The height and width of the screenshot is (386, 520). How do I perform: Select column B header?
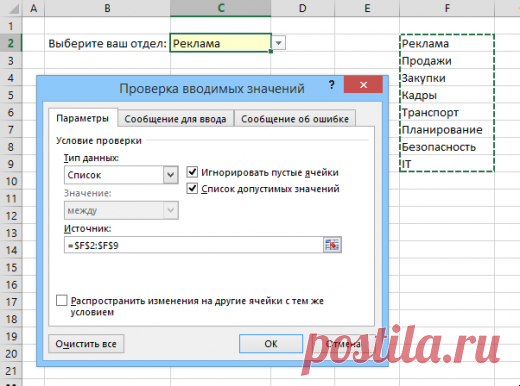pyautogui.click(x=107, y=8)
